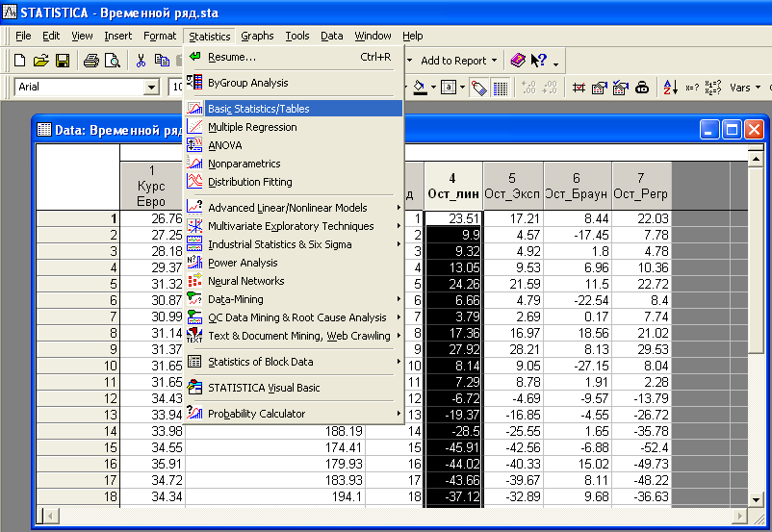Click the Distribution Fitting icon
Screen dimensions: 772x532
(x=194, y=181)
